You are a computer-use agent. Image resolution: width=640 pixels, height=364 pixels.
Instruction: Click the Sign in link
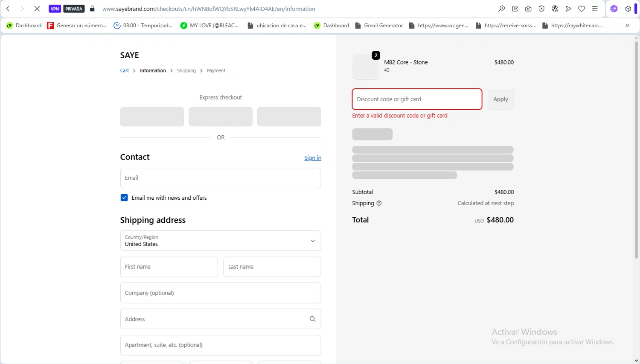(313, 158)
